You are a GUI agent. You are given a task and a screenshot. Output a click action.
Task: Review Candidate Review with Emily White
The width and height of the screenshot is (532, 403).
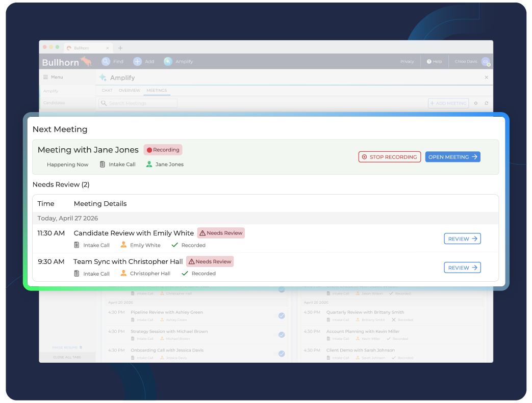tap(462, 238)
